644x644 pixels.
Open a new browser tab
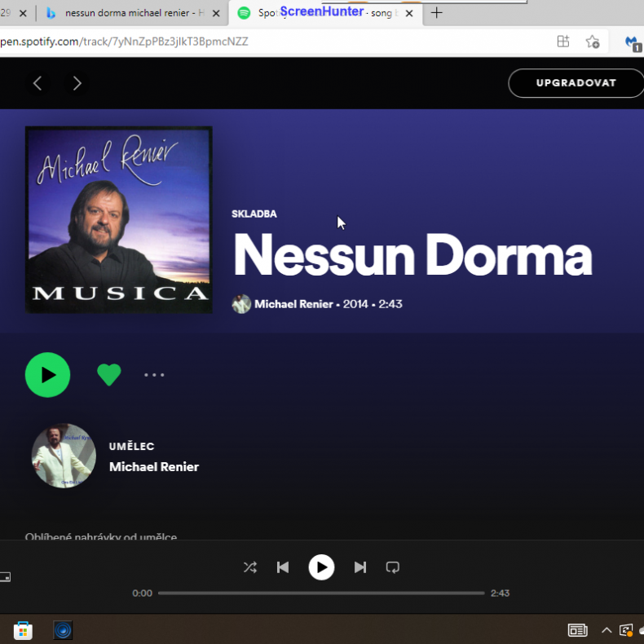tap(437, 13)
